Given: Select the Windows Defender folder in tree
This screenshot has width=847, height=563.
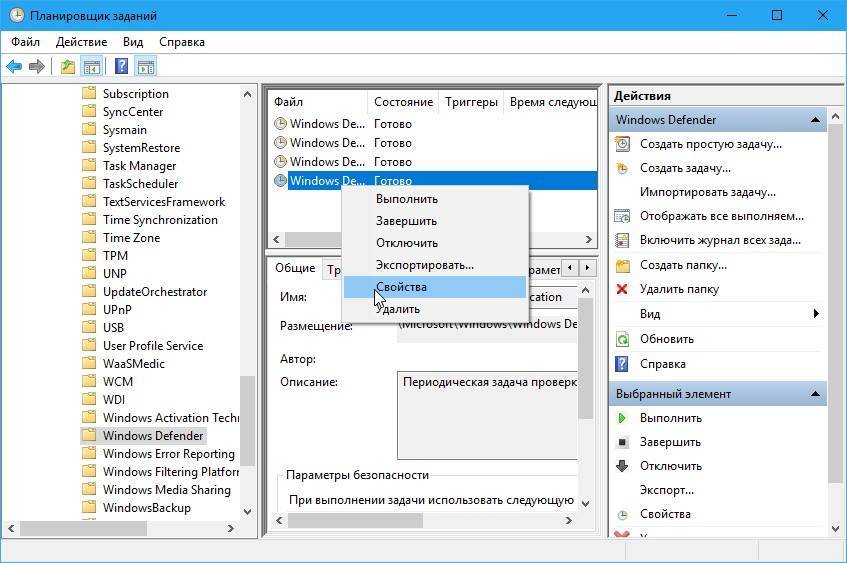Looking at the screenshot, I should click(153, 435).
